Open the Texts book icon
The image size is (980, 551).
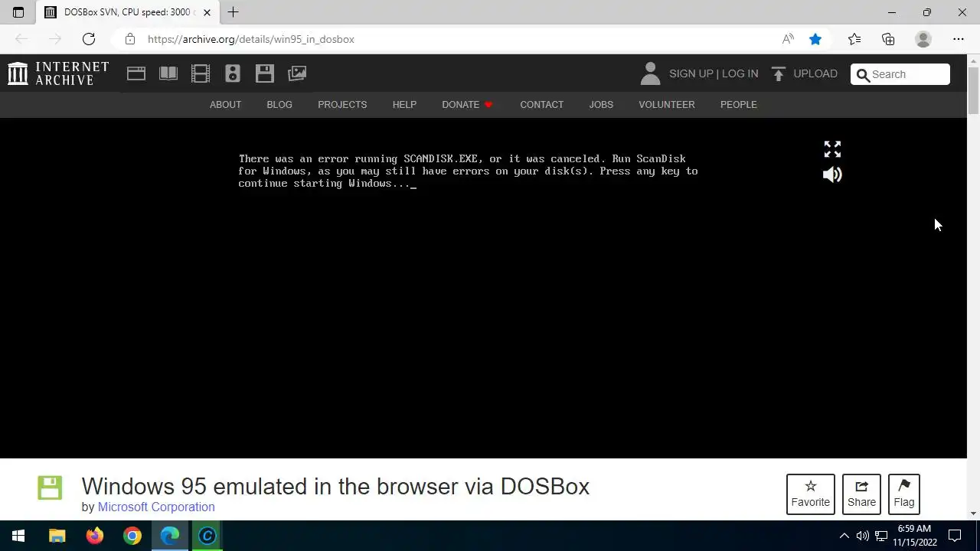[168, 73]
